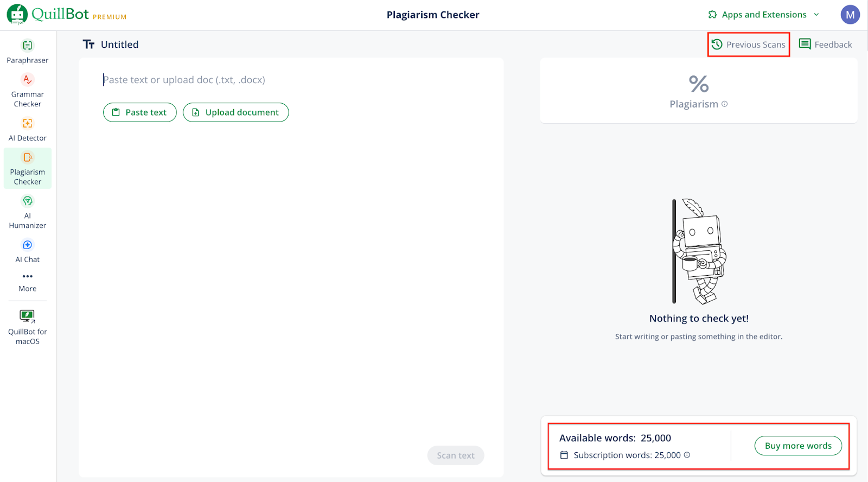This screenshot has height=482, width=868.
Task: Click the text format icon beside Untitled
Action: [88, 45]
